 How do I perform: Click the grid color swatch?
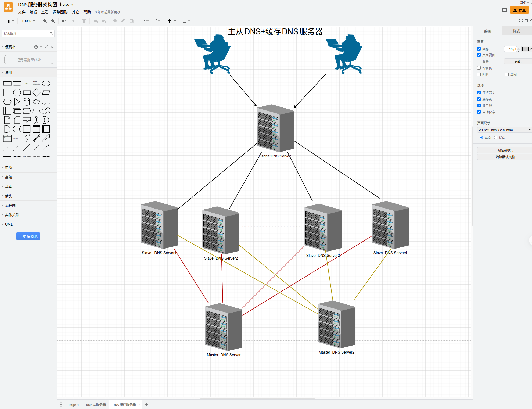tap(525, 49)
